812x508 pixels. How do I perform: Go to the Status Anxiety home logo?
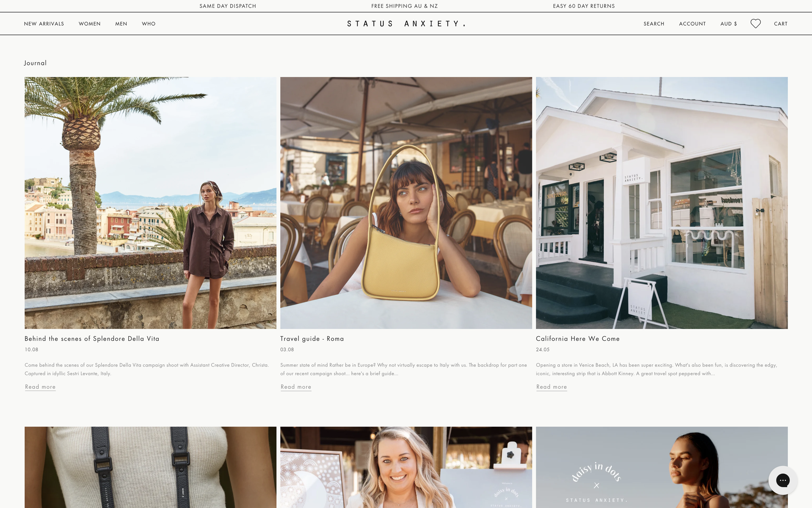(x=406, y=23)
